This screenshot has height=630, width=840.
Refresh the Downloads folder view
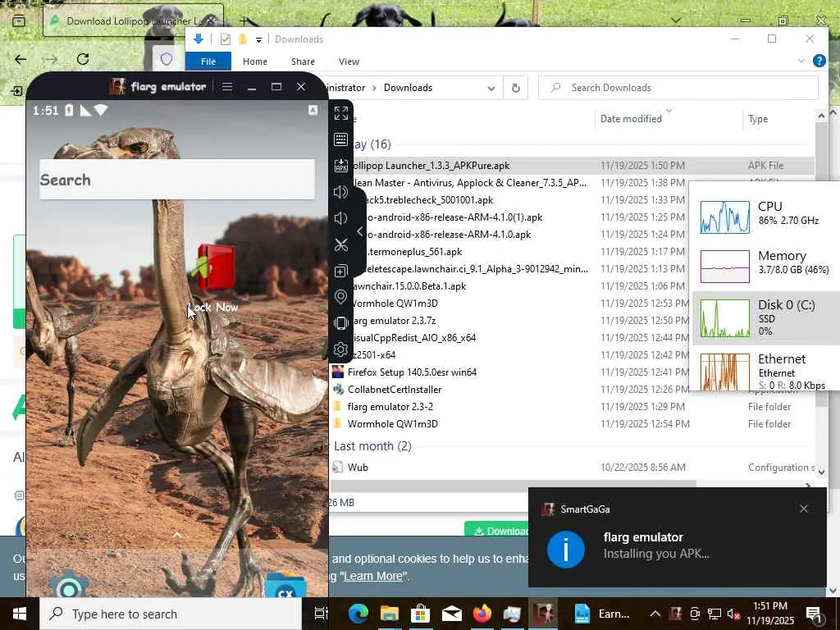515,88
